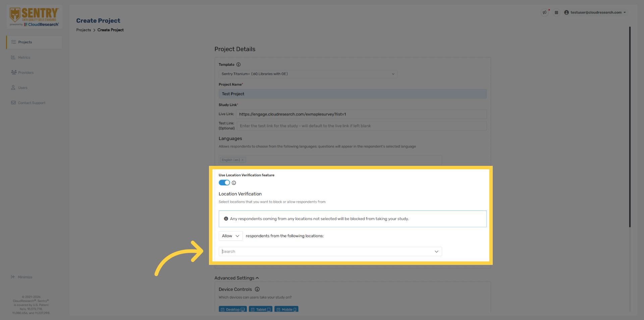The image size is (644, 320).
Task: Select Metrics in the left sidebar
Action: click(23, 57)
